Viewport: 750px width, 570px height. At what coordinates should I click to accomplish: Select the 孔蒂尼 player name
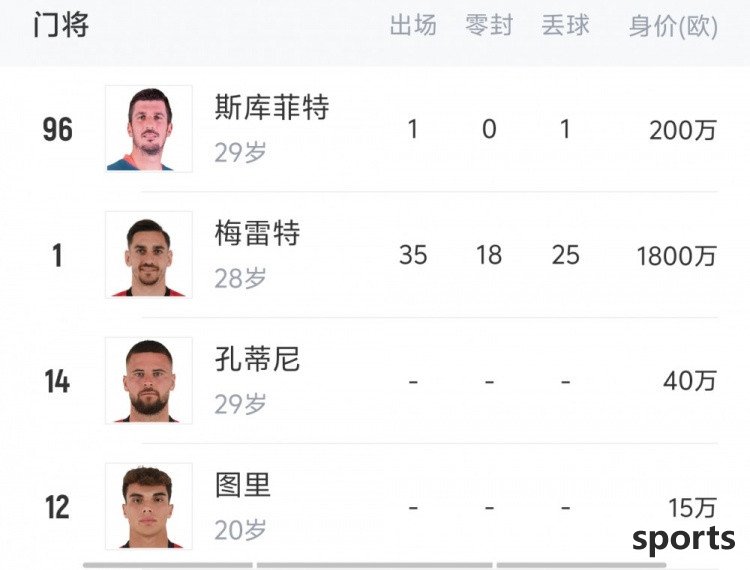(x=257, y=359)
